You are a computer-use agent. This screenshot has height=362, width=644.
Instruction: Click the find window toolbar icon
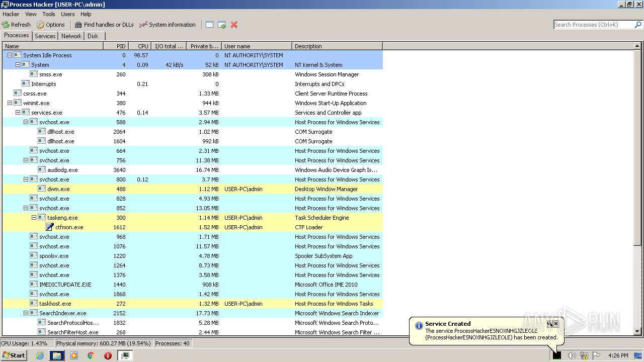tap(209, 25)
